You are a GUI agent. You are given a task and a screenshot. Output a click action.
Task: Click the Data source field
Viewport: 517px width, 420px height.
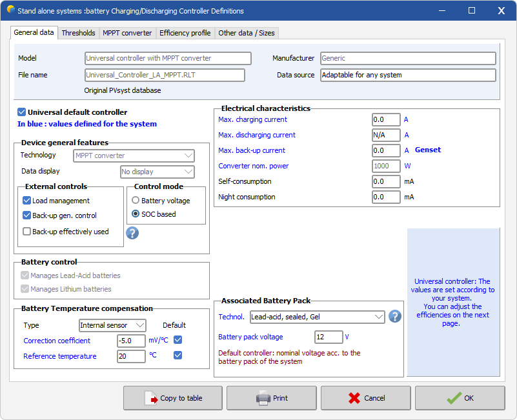408,75
